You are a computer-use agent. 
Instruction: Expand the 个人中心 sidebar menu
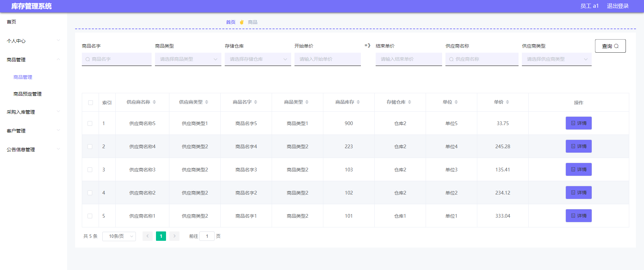click(34, 41)
